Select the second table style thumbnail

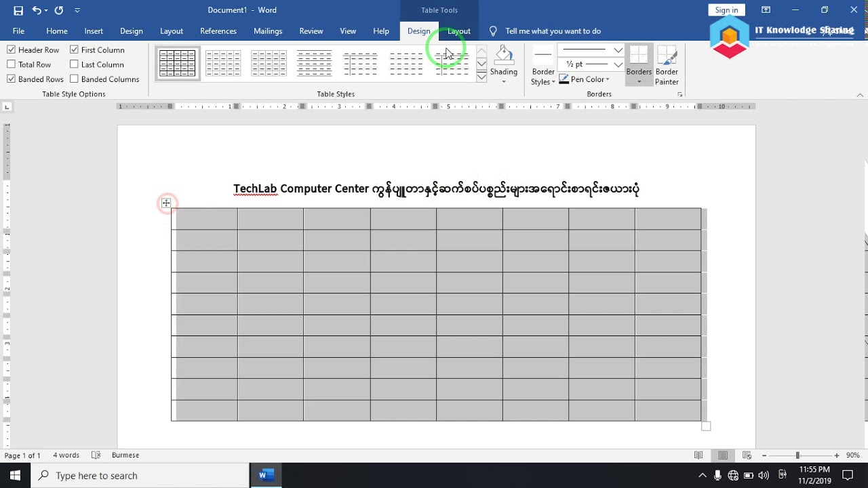click(x=223, y=64)
